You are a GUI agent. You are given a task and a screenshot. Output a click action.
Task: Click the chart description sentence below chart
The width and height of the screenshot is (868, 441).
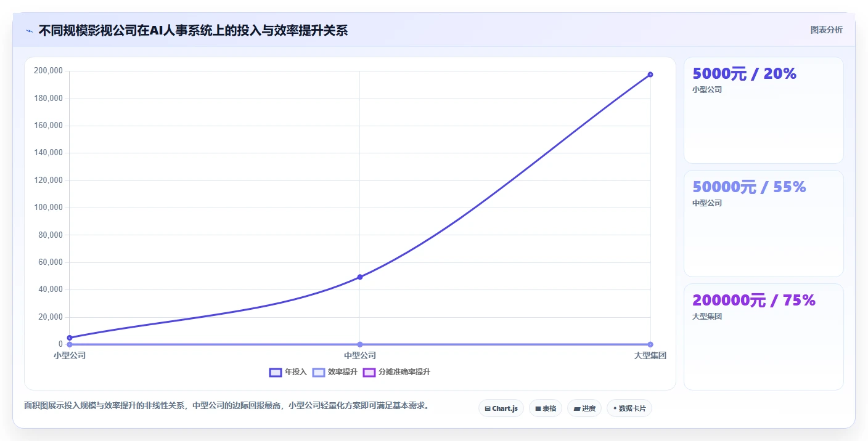coord(226,405)
